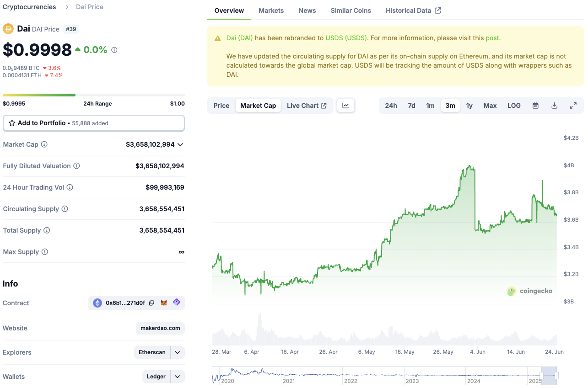588x388 pixels.
Task: Select the Max time range
Action: 490,106
